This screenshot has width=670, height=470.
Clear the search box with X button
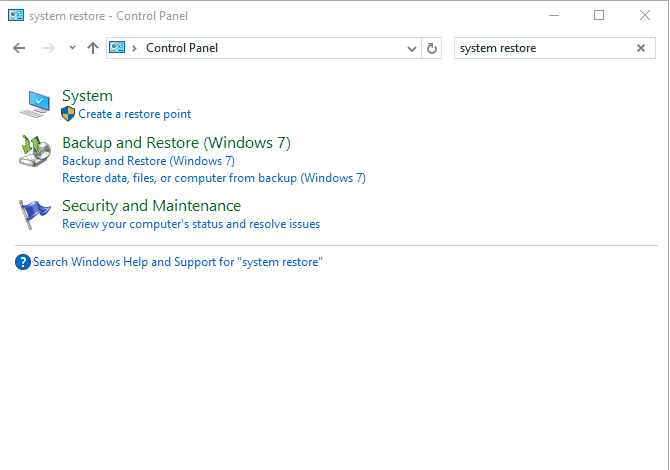641,48
